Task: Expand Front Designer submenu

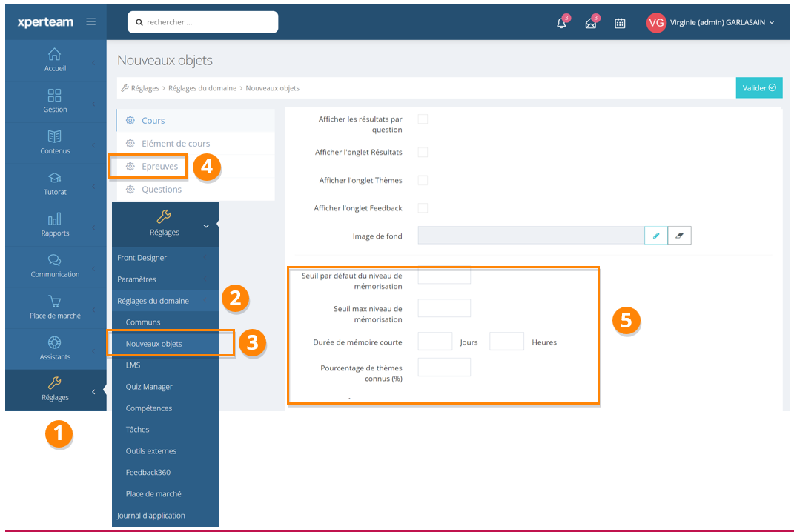Action: 165,258
